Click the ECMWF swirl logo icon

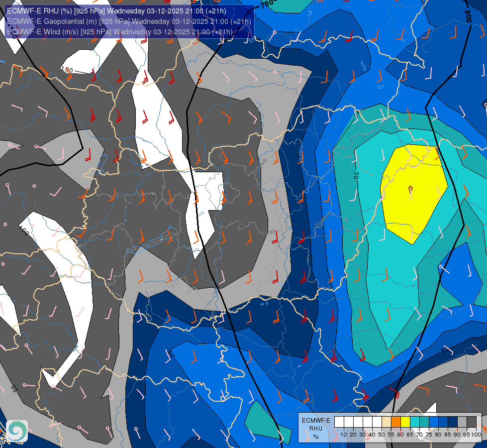coord(17,431)
